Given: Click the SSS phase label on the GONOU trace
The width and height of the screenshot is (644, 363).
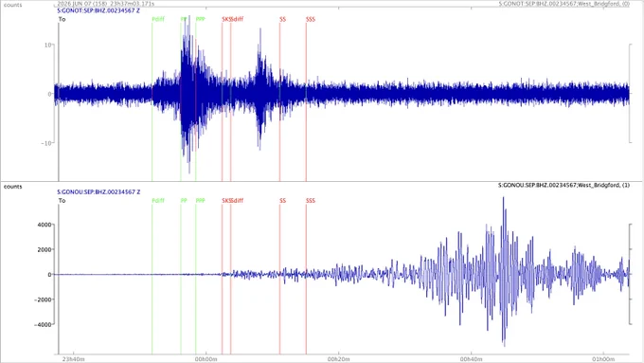Looking at the screenshot, I should [311, 201].
